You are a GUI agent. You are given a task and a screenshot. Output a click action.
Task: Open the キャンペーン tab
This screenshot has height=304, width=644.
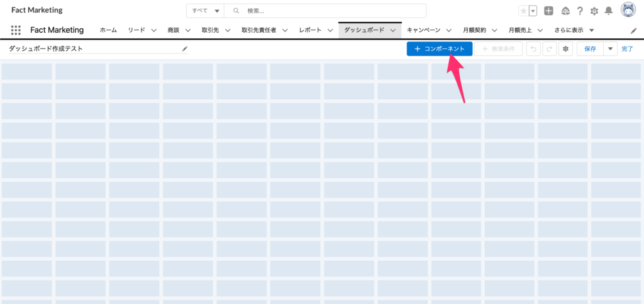pyautogui.click(x=424, y=30)
